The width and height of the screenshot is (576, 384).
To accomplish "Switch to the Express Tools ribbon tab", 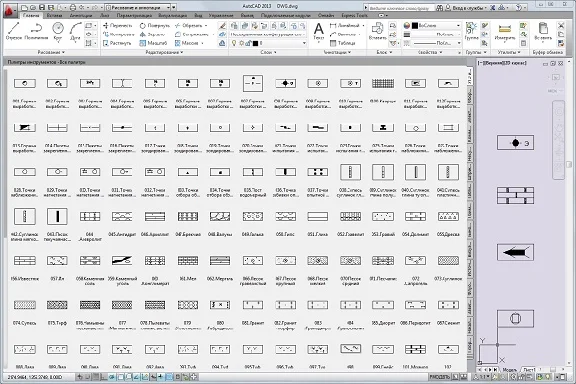I will pyautogui.click(x=354, y=15).
